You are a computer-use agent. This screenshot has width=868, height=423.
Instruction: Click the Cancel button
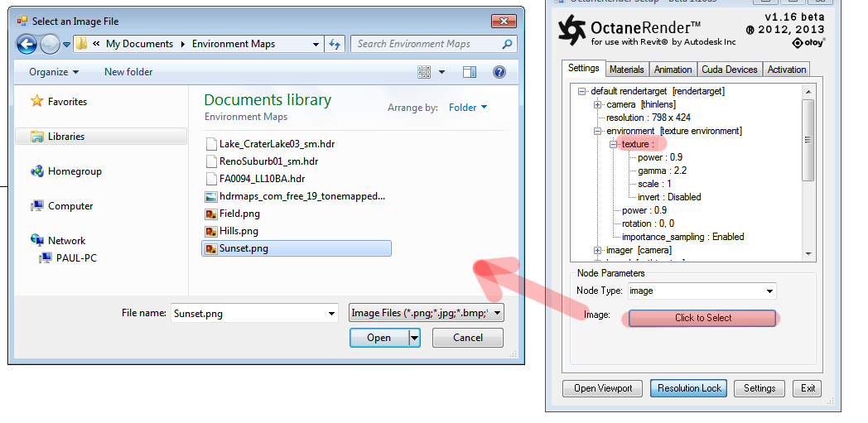tap(468, 337)
